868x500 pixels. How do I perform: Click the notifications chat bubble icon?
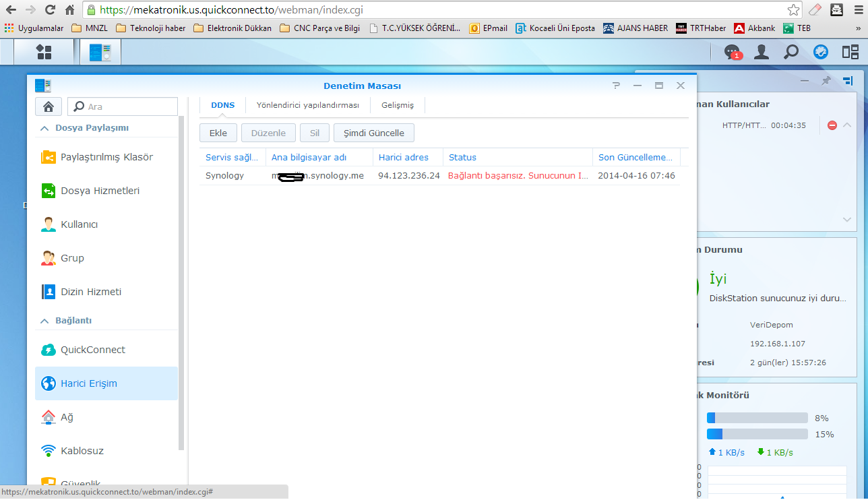731,52
